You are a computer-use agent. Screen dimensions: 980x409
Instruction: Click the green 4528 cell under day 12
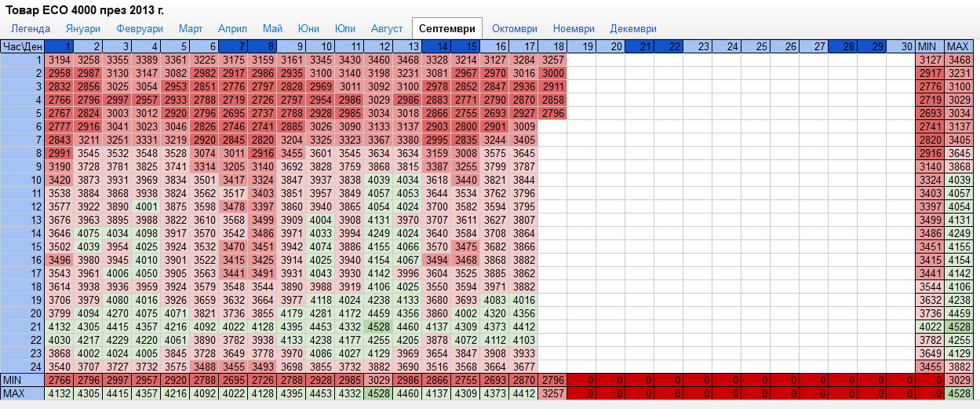pos(379,326)
